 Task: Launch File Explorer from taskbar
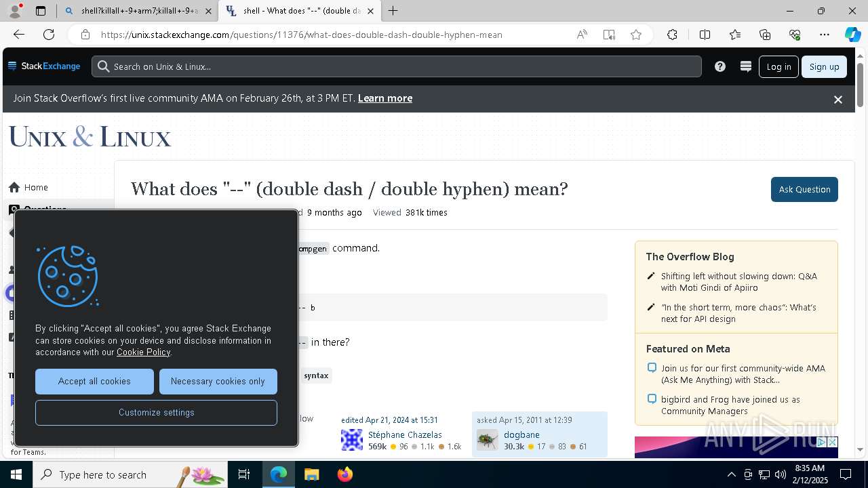(311, 474)
